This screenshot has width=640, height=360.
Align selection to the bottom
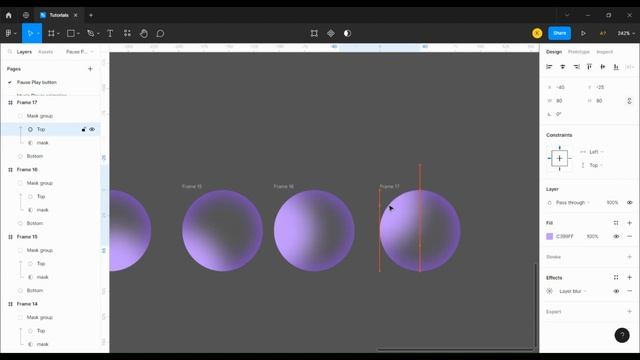616,67
